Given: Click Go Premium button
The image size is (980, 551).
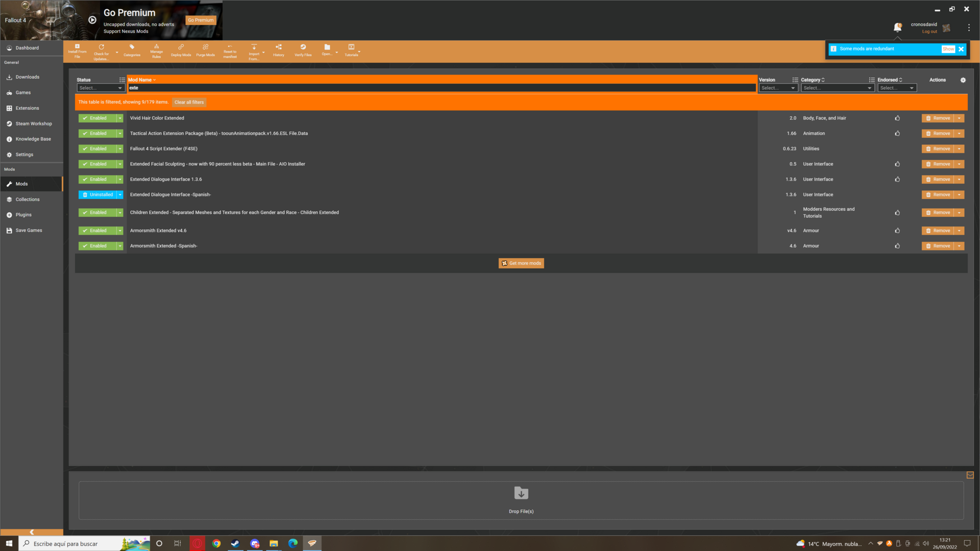Looking at the screenshot, I should [x=201, y=20].
